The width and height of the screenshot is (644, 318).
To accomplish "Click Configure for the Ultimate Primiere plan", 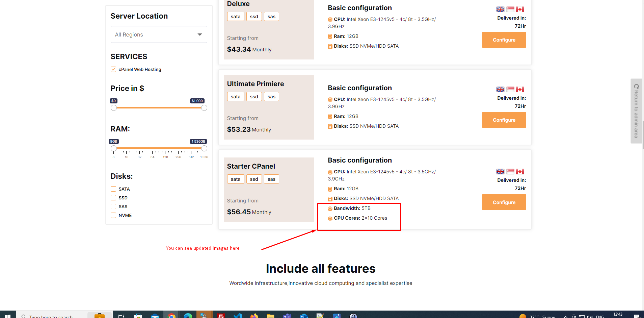I will coord(504,120).
